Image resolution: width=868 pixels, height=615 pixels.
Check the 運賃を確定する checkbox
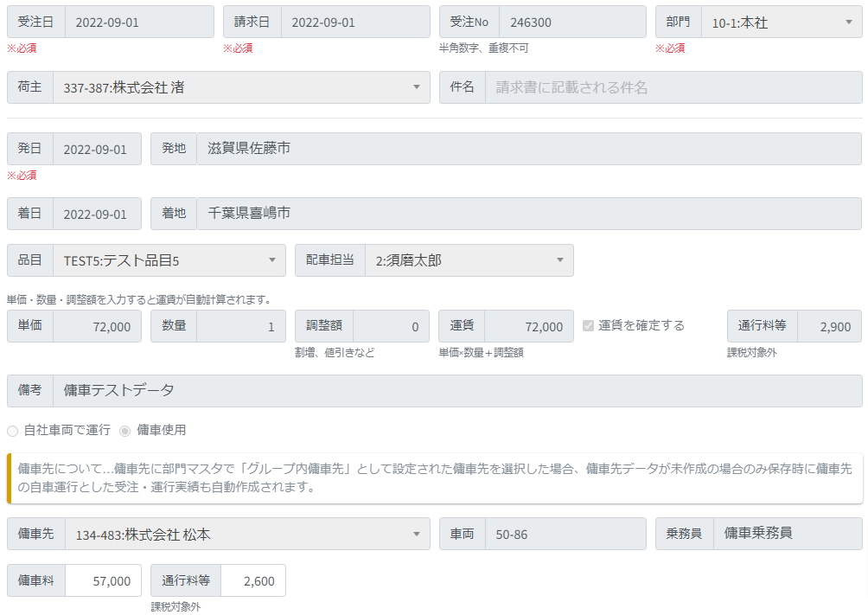click(589, 326)
